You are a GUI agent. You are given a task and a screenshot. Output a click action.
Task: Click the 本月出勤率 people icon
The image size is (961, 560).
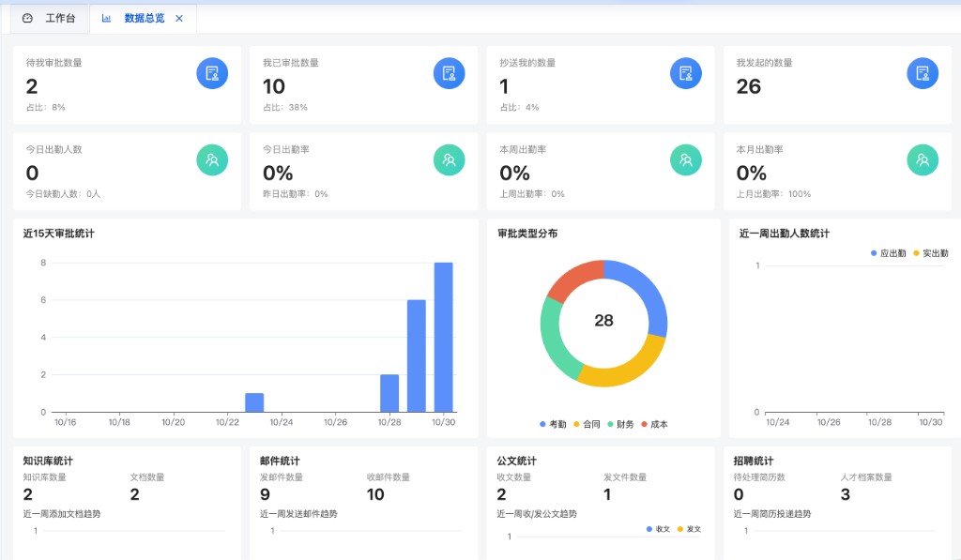(x=923, y=159)
